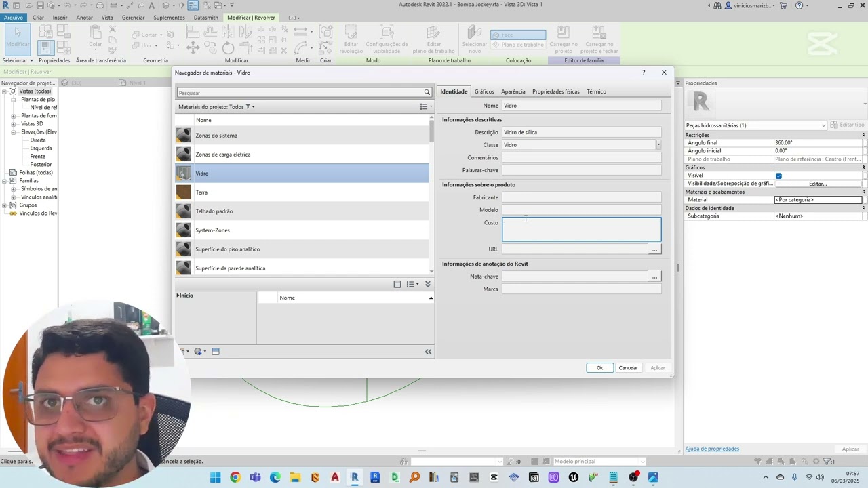Image resolution: width=868 pixels, height=488 pixels.
Task: Open the filter icon next to Materiais do projeto
Action: [x=248, y=106]
